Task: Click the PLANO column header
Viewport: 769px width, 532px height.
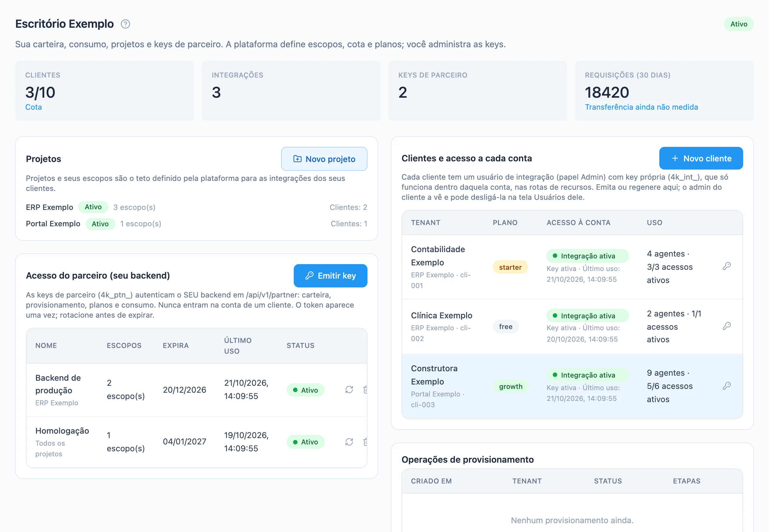Action: click(x=505, y=223)
